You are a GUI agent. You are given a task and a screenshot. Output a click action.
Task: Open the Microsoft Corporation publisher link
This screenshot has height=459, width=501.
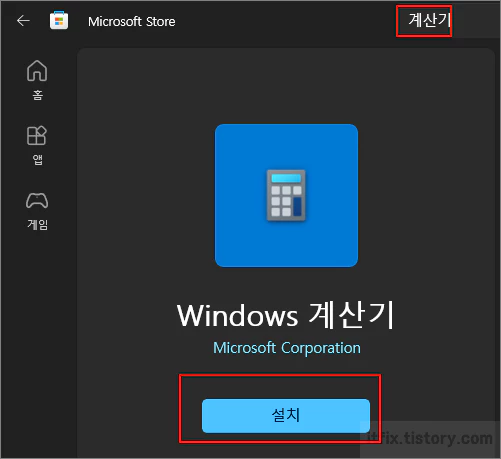(x=287, y=348)
